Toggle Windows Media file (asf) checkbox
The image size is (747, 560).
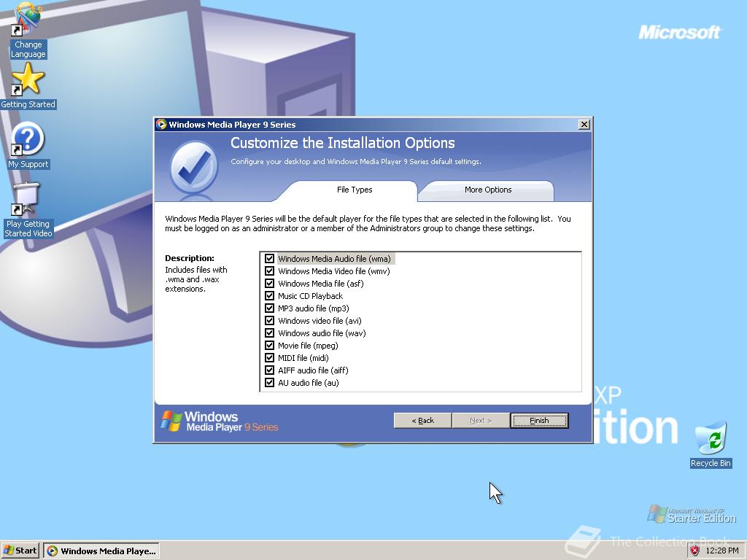(270, 284)
